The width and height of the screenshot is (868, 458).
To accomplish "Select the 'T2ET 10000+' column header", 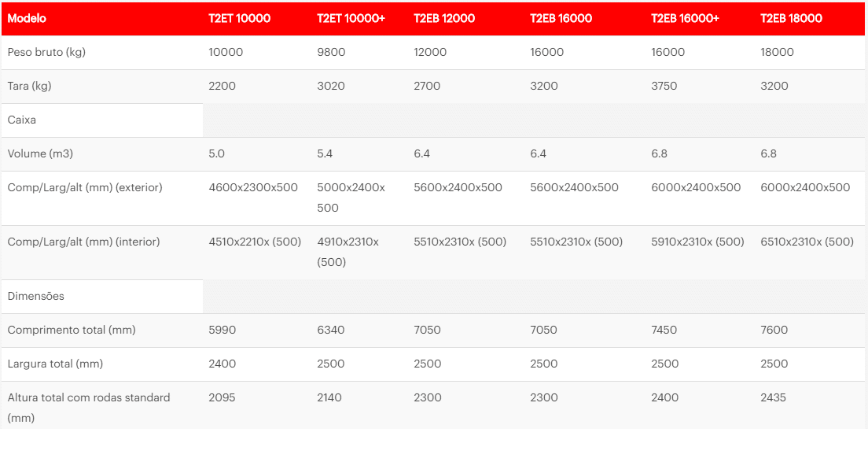I will click(351, 18).
